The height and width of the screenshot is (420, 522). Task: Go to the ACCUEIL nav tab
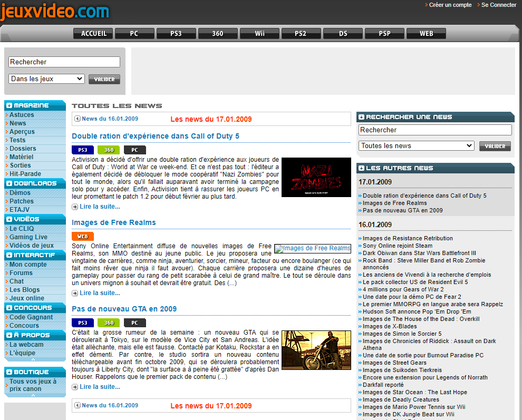[x=93, y=34]
